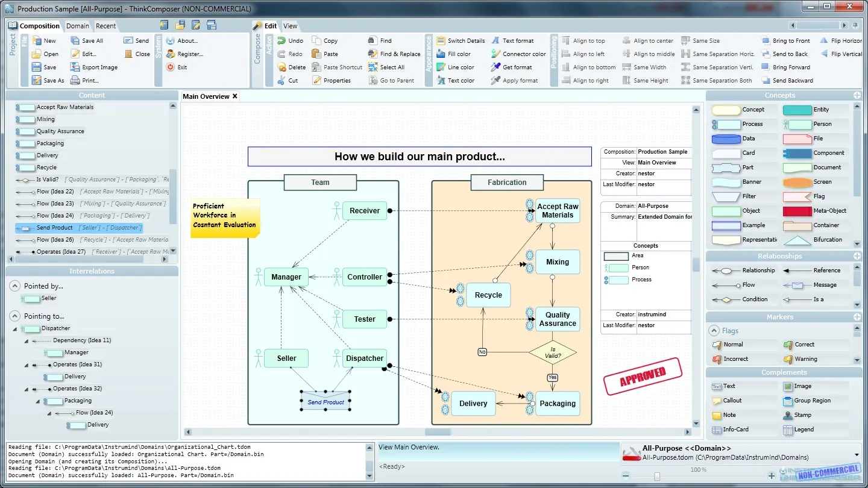Close the Main Overview tab
868x488 pixels.
[235, 96]
